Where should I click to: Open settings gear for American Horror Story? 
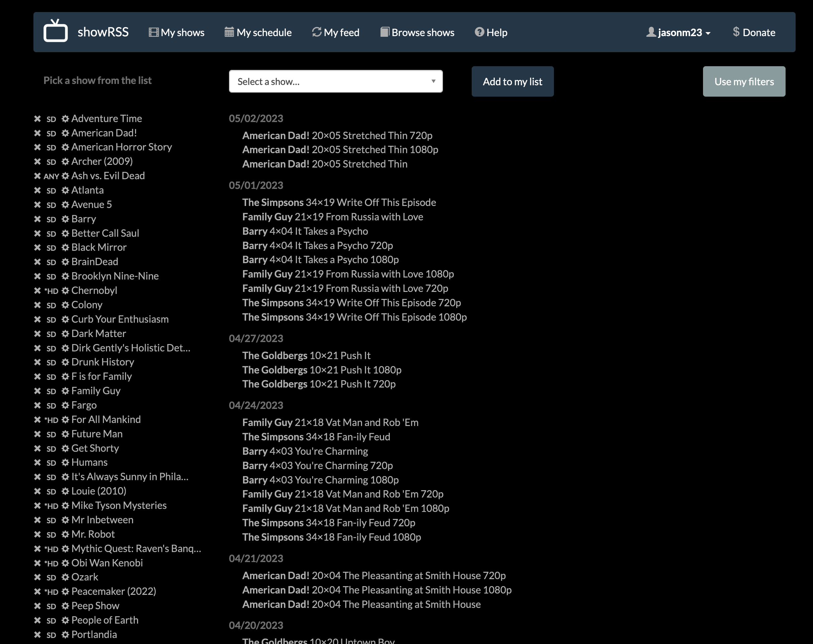[x=65, y=147]
